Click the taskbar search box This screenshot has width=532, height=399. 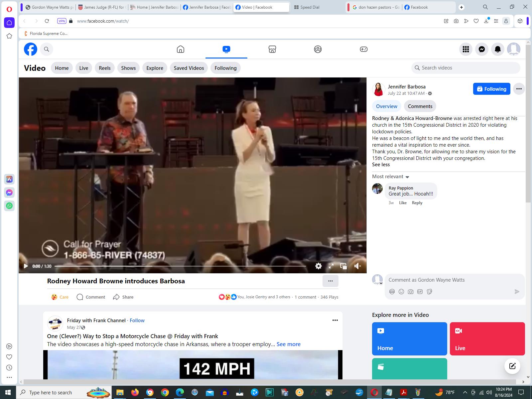[x=63, y=392]
